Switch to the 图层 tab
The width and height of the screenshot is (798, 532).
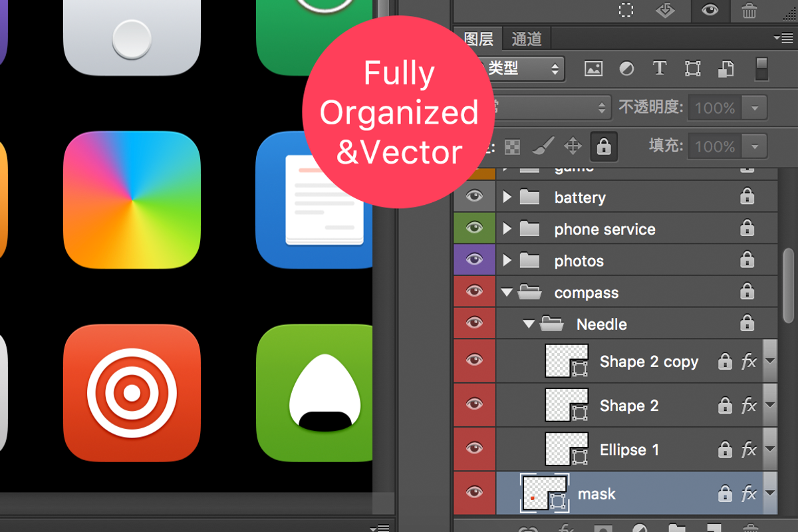click(x=479, y=39)
